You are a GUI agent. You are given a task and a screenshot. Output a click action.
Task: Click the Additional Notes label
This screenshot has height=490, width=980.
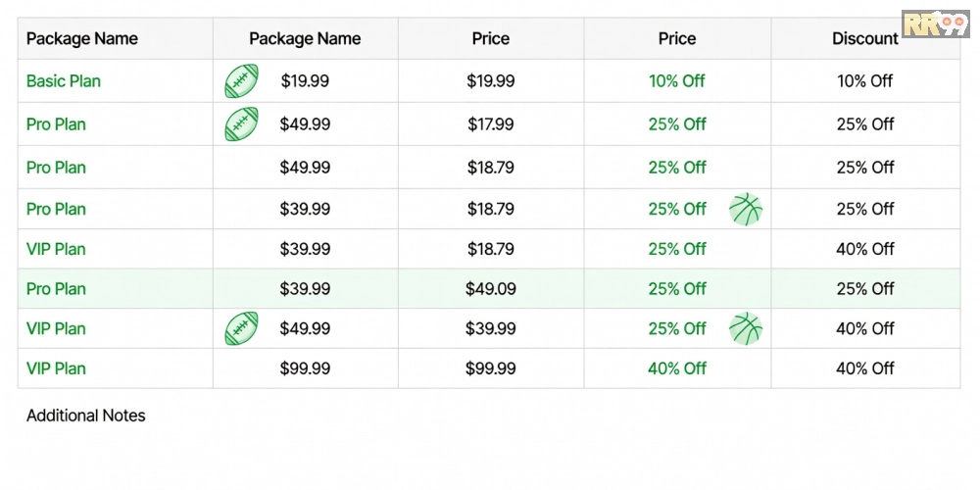click(85, 416)
